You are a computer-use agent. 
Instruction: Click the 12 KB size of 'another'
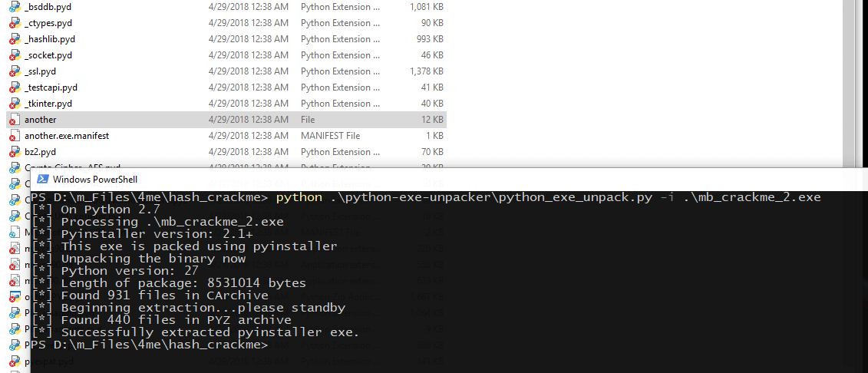point(432,120)
